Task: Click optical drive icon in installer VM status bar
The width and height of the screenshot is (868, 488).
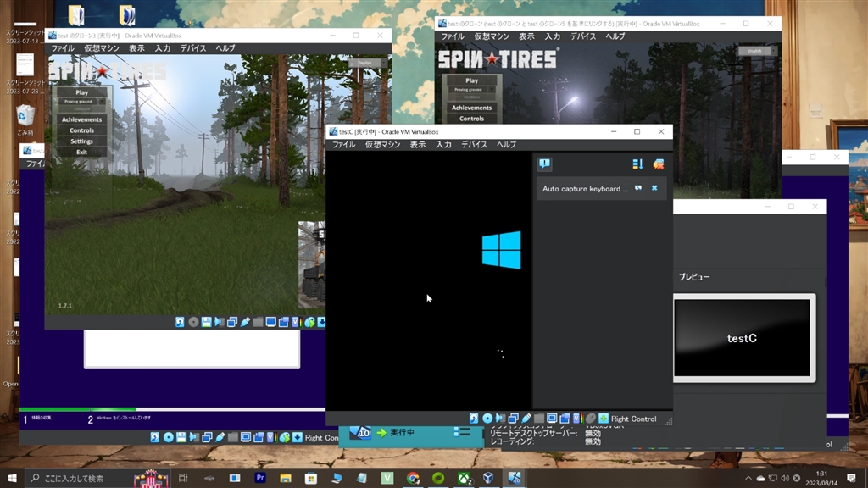Action: (169, 437)
